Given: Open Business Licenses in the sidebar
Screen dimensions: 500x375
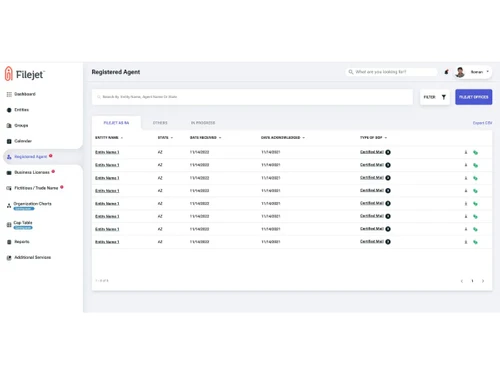Looking at the screenshot, I should (x=29, y=172).
